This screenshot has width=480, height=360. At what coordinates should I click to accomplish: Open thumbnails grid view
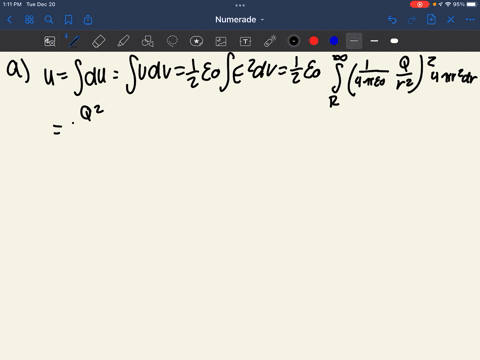coord(29,20)
